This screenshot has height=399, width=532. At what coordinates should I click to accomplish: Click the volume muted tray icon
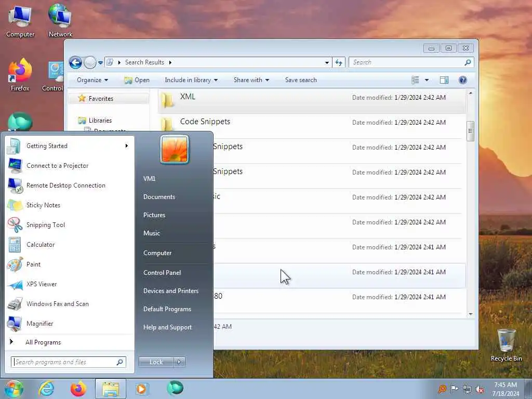480,389
